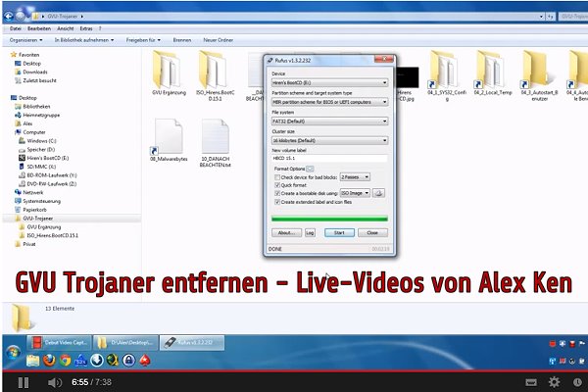Click the disc icon to select ISO
The width and height of the screenshot is (588, 392).
point(378,193)
